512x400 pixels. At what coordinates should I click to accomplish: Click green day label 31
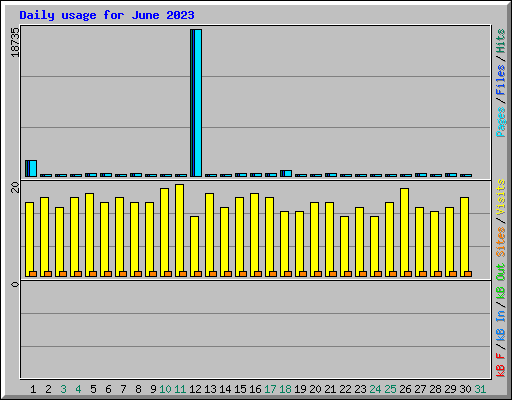480,389
